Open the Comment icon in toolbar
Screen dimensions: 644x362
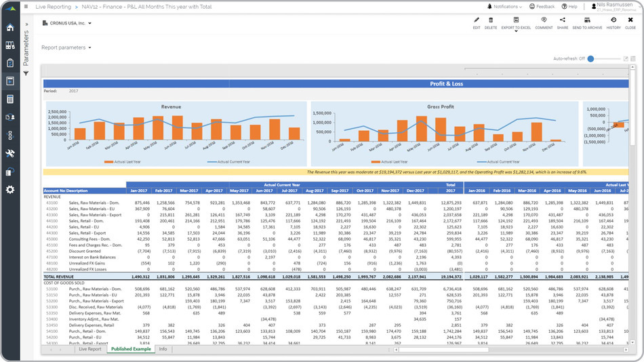pos(544,20)
